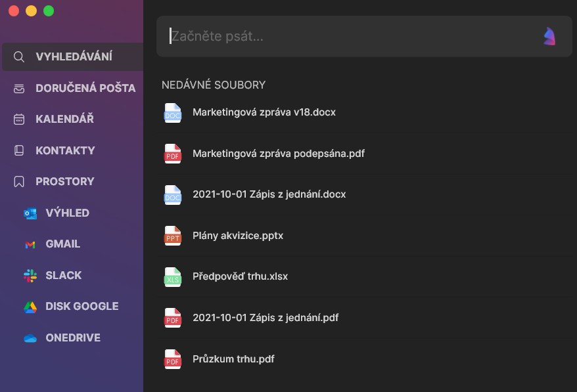This screenshot has width=577, height=392.
Task: Click the XLS icon for Předpověď trhu
Action: coord(172,277)
